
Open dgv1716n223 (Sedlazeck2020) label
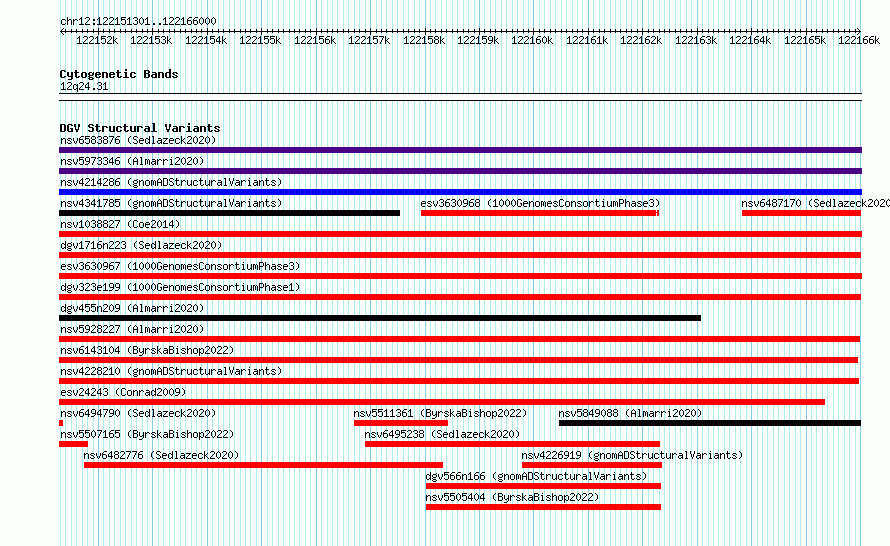point(141,245)
